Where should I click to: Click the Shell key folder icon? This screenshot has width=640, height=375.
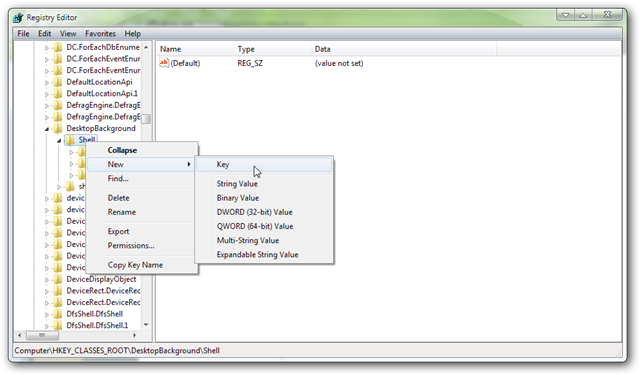pyautogui.click(x=70, y=140)
